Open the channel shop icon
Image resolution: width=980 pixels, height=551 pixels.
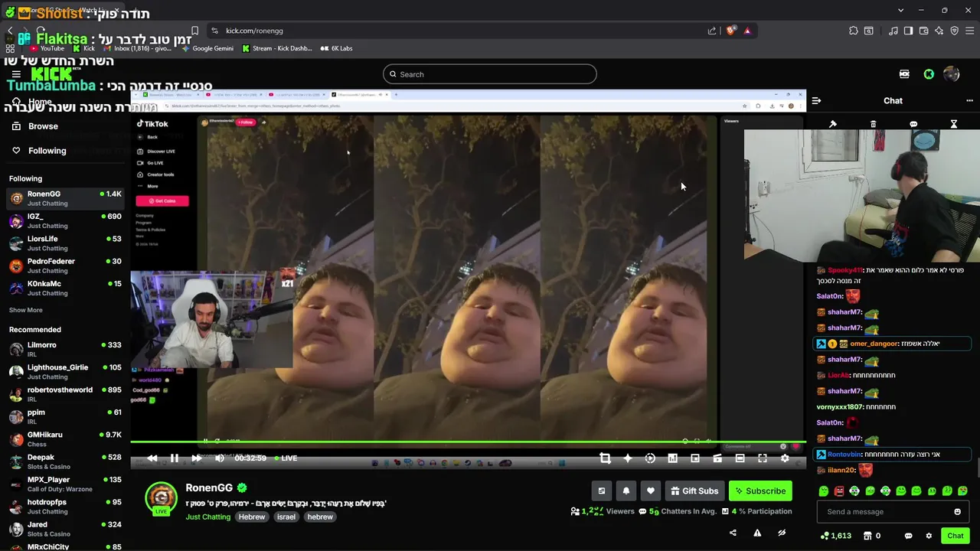point(867,536)
